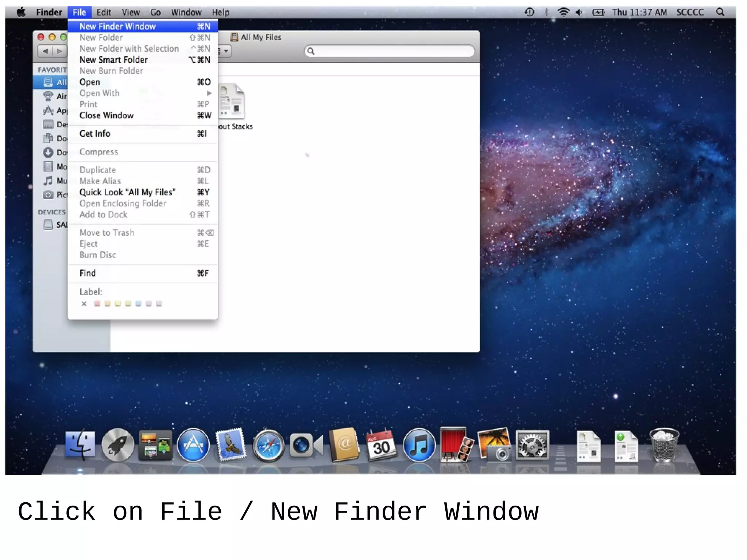The width and height of the screenshot is (747, 560).
Task: Click the Spotlight magnifier in menu bar
Action: pyautogui.click(x=720, y=12)
